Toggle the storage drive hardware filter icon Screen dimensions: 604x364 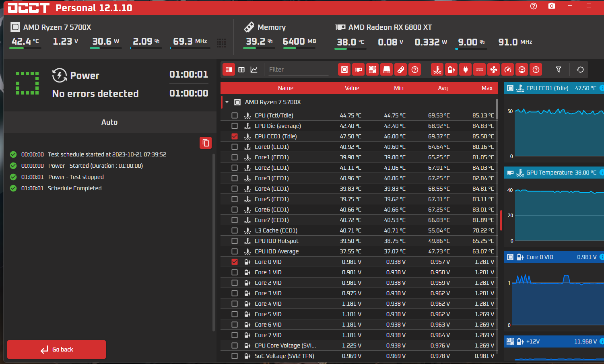(387, 70)
